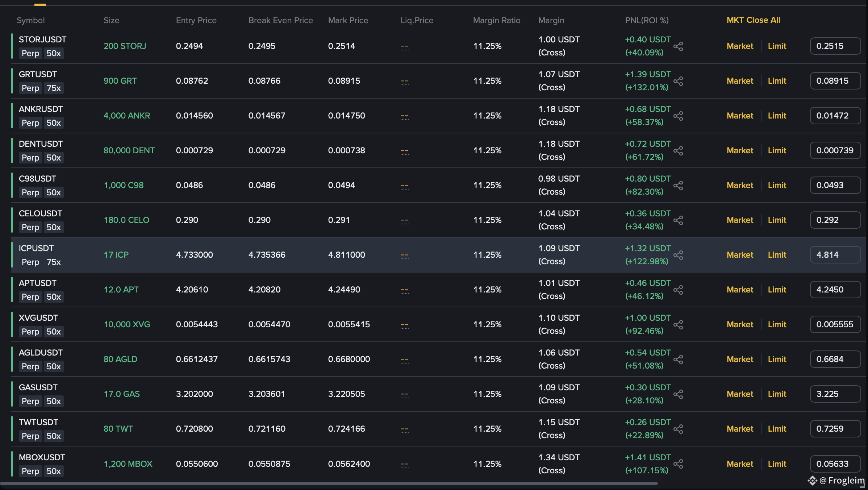Open the ANKRUSDT symbol link
This screenshot has width=868, height=490.
coord(41,109)
